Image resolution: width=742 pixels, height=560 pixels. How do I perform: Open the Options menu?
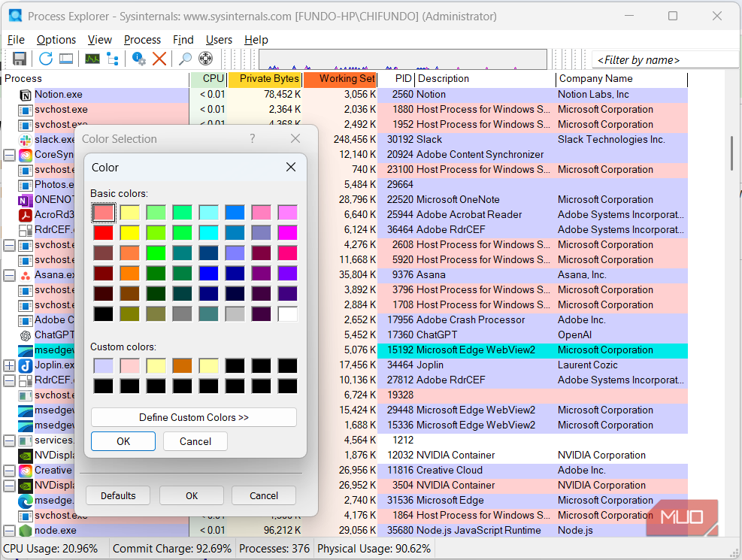click(56, 40)
